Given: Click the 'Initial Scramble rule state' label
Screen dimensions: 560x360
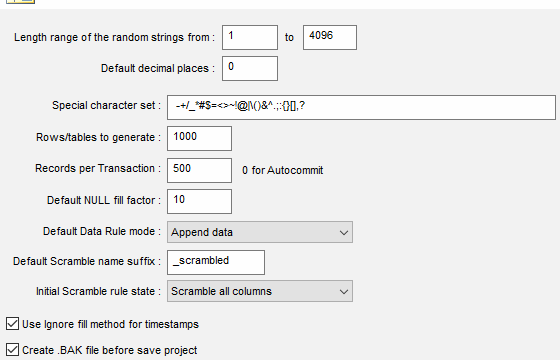Looking at the screenshot, I should pyautogui.click(x=98, y=291).
